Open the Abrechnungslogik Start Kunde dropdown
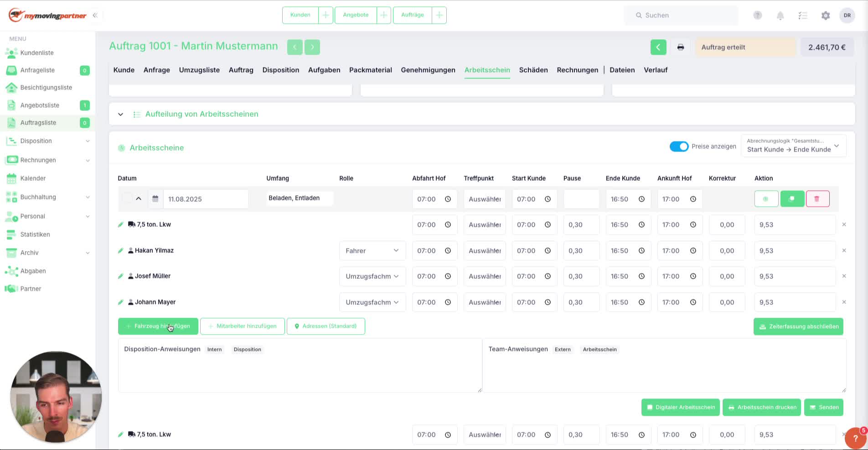This screenshot has height=450, width=868. coord(794,146)
